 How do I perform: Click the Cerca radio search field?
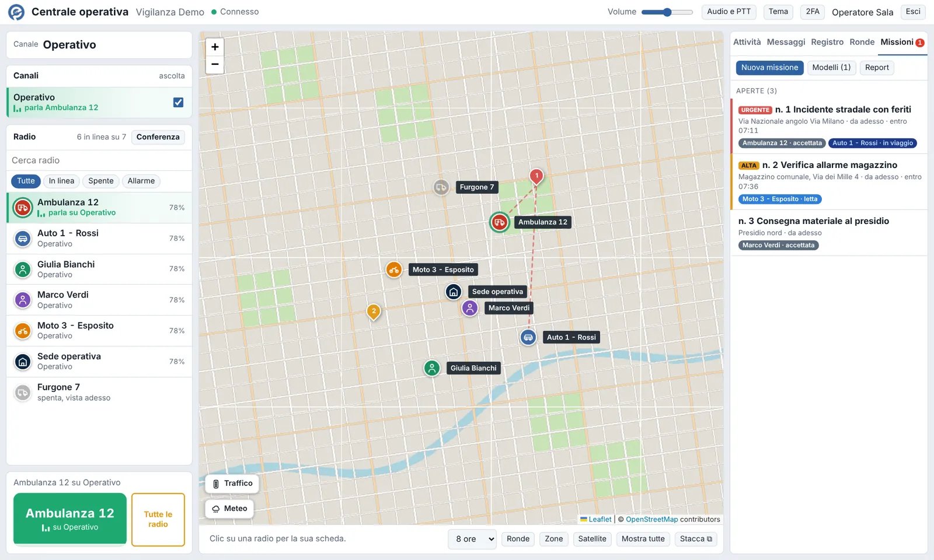click(99, 160)
